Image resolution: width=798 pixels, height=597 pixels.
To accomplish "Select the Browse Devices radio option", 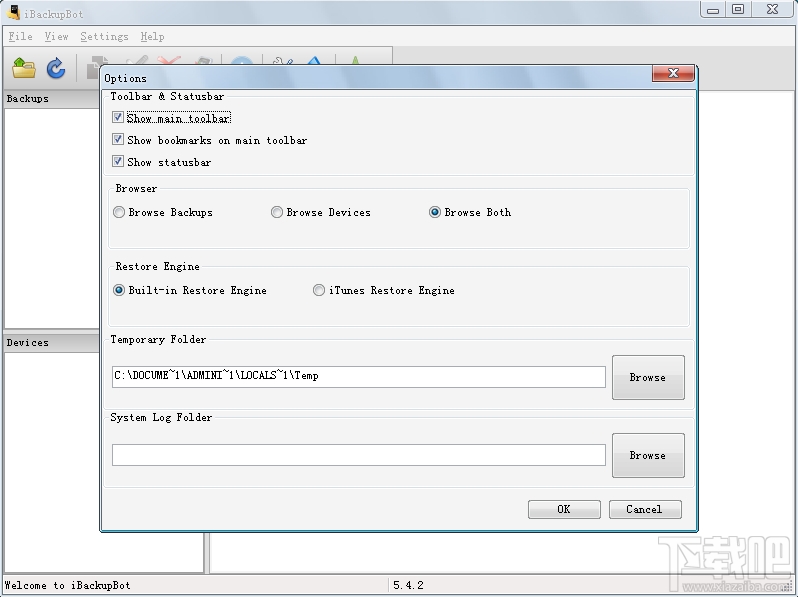I will pos(277,212).
